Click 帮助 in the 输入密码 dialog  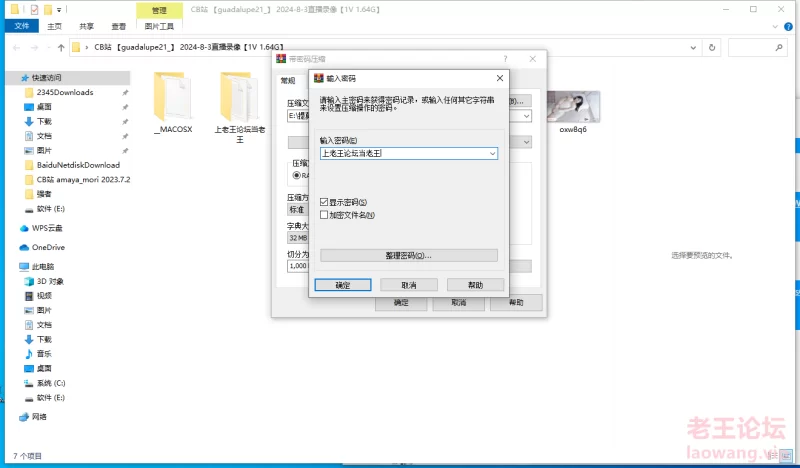click(476, 285)
